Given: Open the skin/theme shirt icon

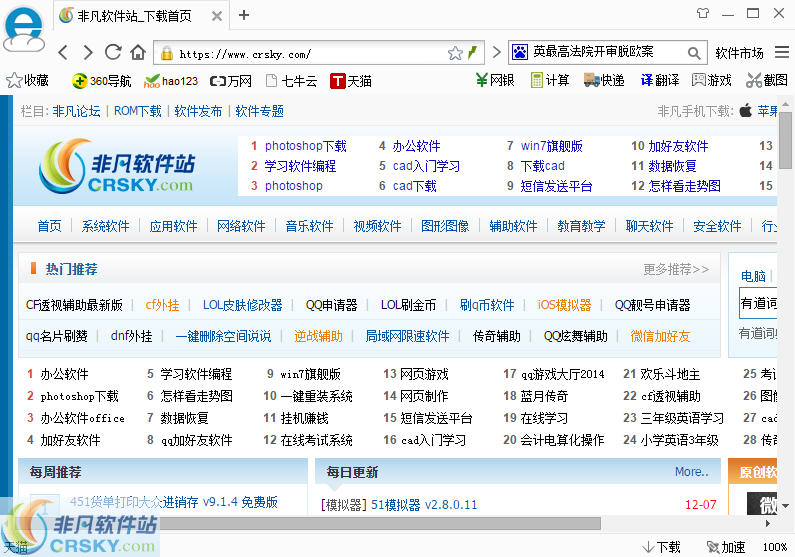Looking at the screenshot, I should click(703, 13).
